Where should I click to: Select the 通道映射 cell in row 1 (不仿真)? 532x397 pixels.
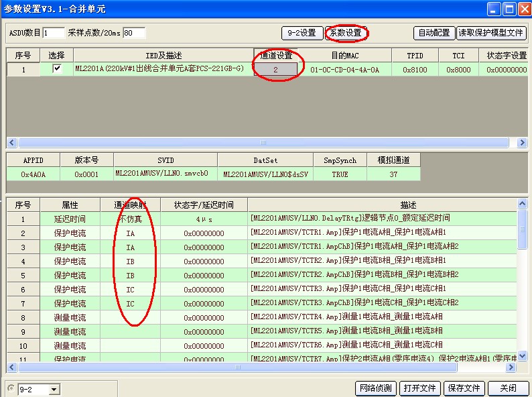pyautogui.click(x=130, y=219)
